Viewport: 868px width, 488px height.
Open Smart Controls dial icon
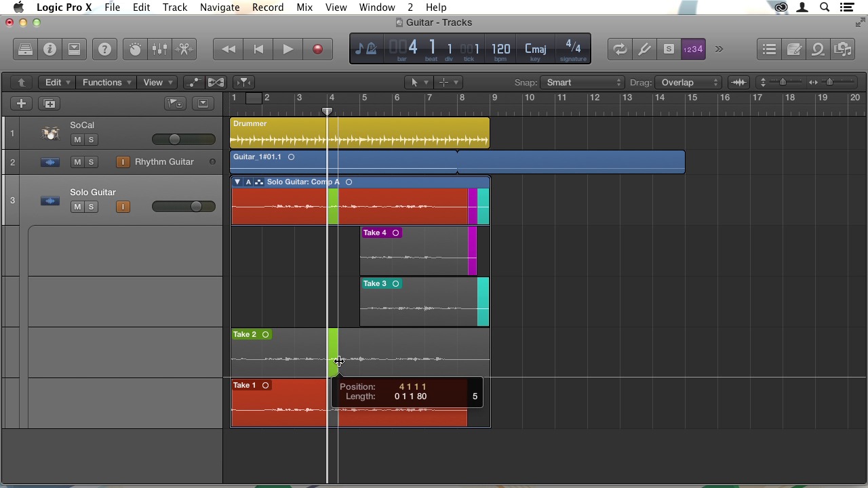[x=135, y=49]
